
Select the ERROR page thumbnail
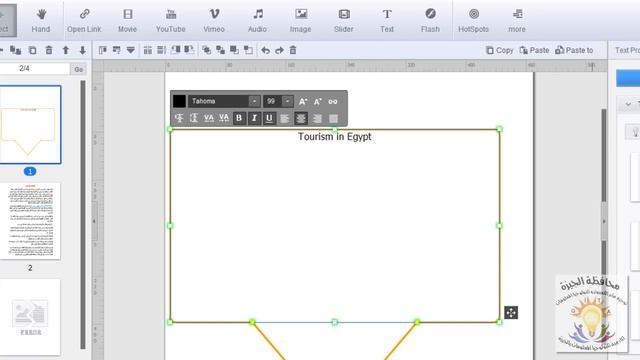tap(30, 317)
